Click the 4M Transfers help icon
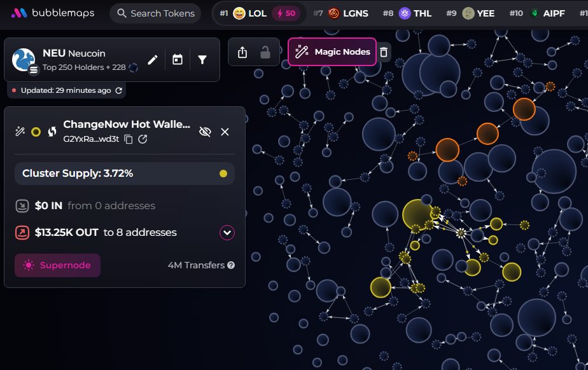This screenshot has width=588, height=370. pos(231,265)
